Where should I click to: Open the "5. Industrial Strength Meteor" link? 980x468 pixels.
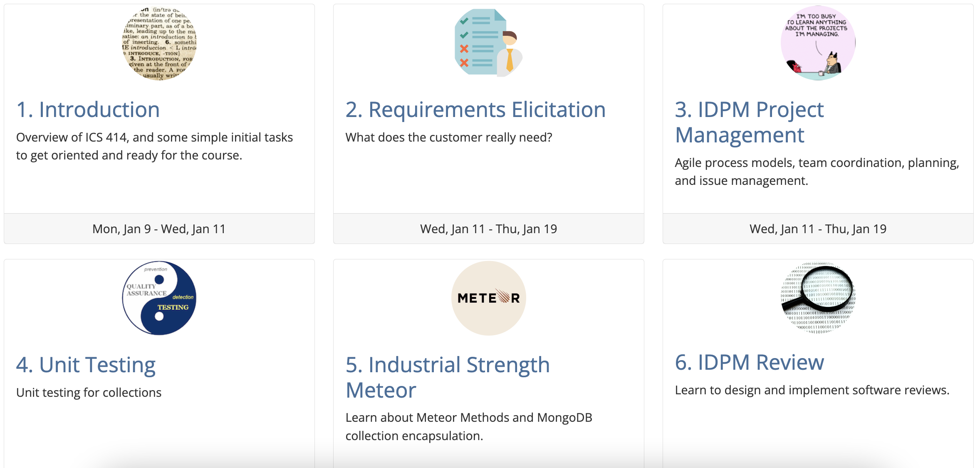[x=448, y=377]
